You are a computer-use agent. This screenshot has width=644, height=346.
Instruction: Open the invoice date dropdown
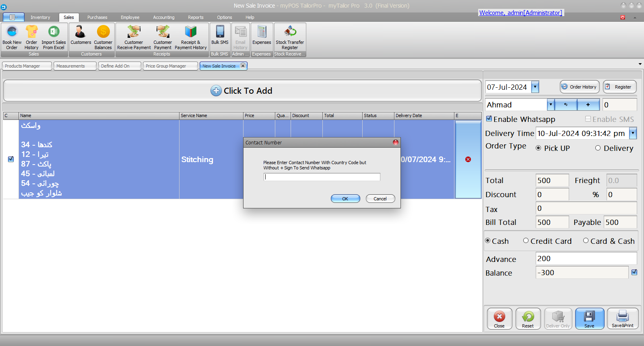(535, 87)
